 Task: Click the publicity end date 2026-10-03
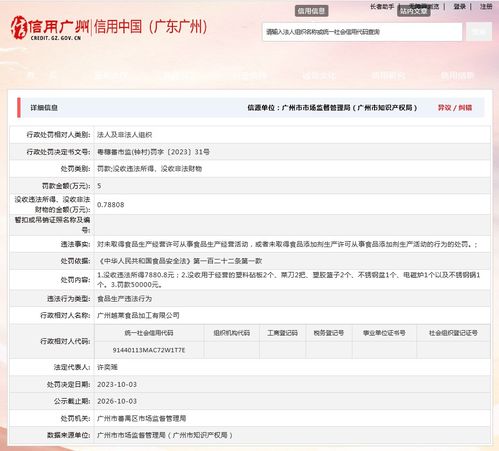(x=117, y=401)
